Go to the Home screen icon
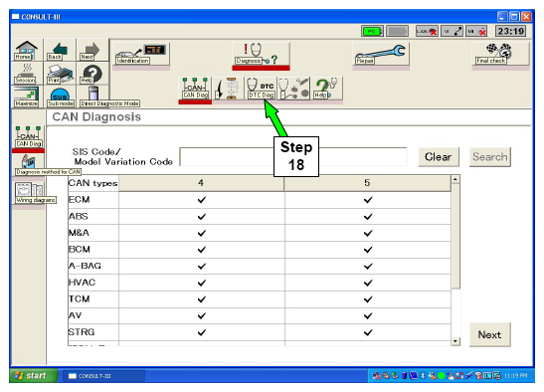 (x=27, y=51)
